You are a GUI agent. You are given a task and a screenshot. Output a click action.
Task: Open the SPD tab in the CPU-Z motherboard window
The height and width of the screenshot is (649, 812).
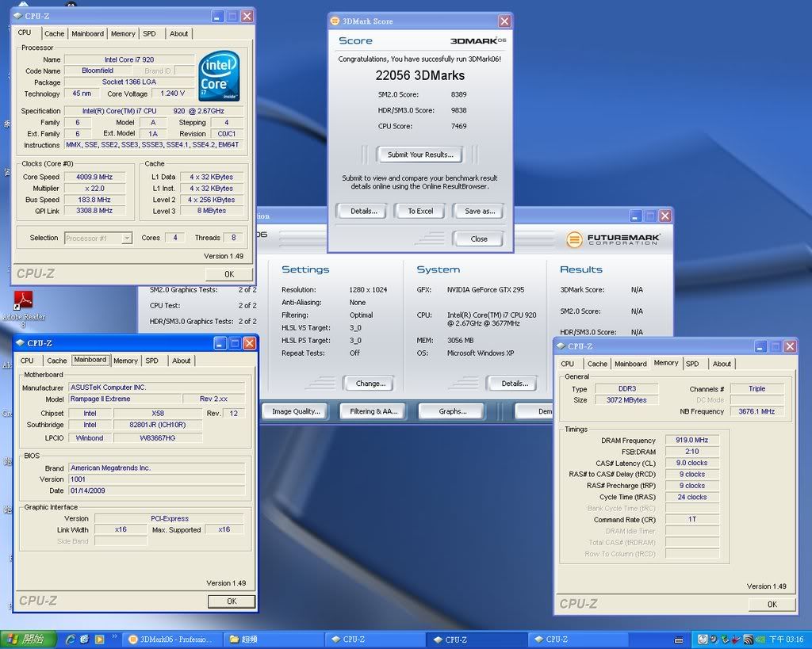[151, 361]
